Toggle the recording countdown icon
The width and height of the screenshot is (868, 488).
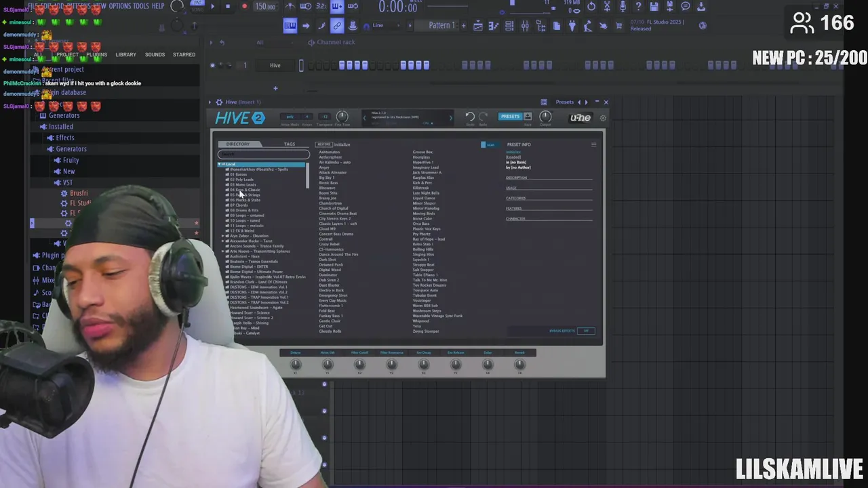click(321, 7)
